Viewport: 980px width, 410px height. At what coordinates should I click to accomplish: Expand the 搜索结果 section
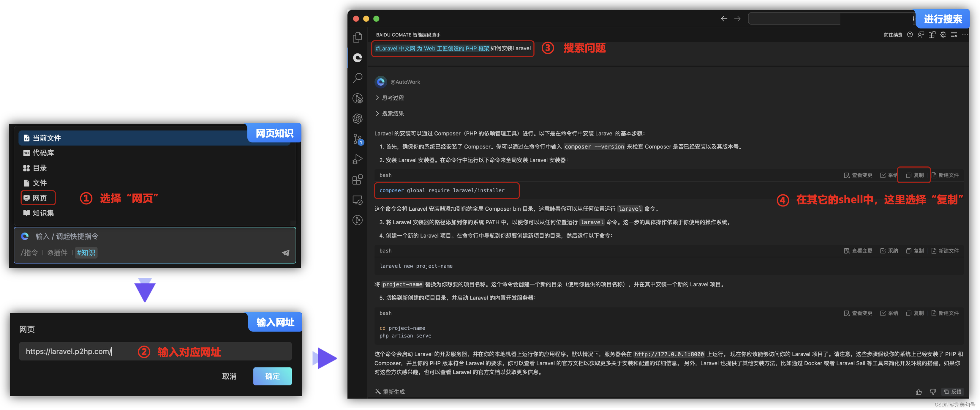click(390, 113)
